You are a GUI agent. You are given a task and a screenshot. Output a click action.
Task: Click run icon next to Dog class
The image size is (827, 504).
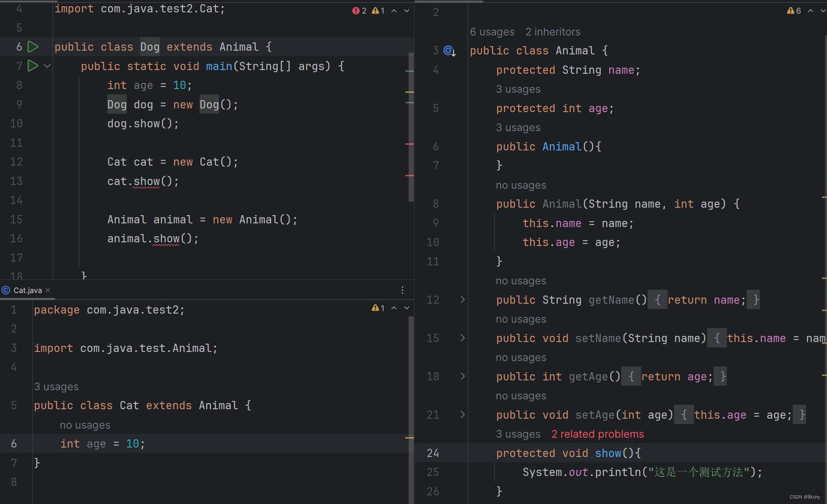33,47
